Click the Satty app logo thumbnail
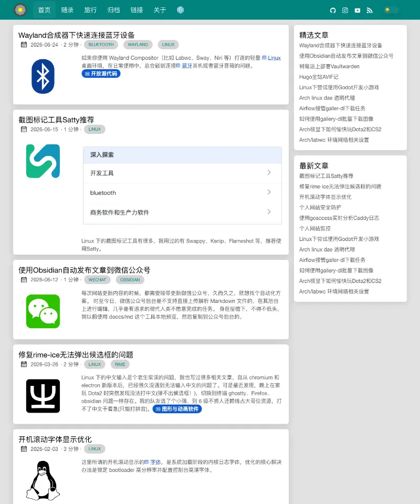Image resolution: width=420 pixels, height=504 pixels. (x=43, y=161)
